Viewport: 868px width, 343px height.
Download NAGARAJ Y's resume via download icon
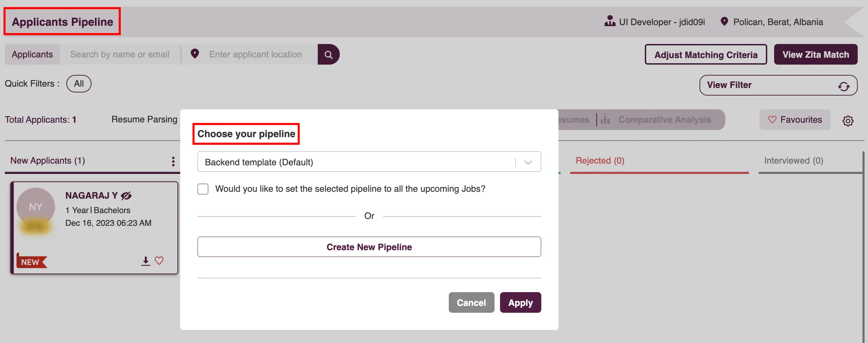[x=146, y=261]
